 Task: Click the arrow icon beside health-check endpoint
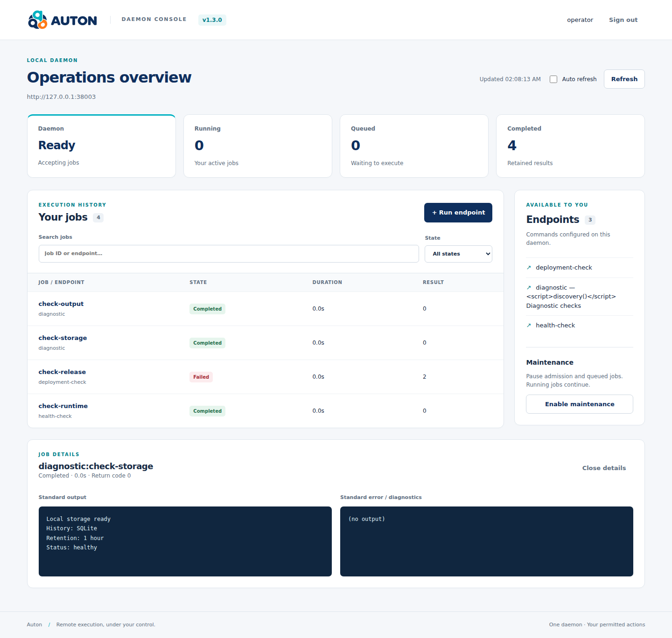pyautogui.click(x=529, y=326)
